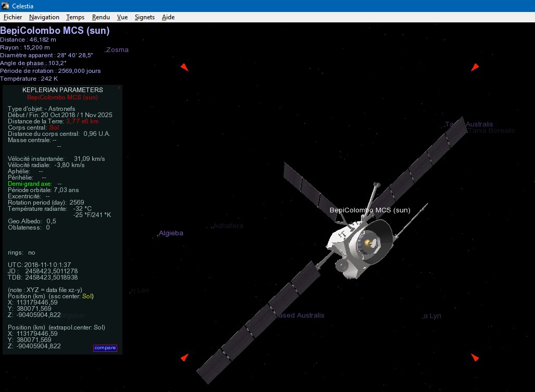Click the Température : 242 K info line
The width and height of the screenshot is (535, 392).
pos(29,79)
